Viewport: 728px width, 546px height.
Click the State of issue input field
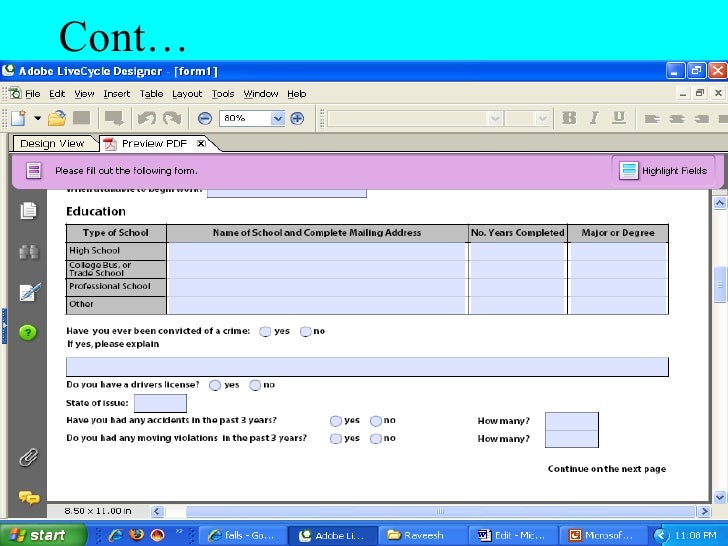160,403
